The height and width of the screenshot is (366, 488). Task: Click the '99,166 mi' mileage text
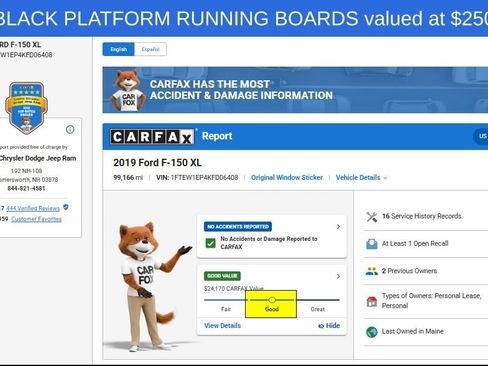point(128,178)
